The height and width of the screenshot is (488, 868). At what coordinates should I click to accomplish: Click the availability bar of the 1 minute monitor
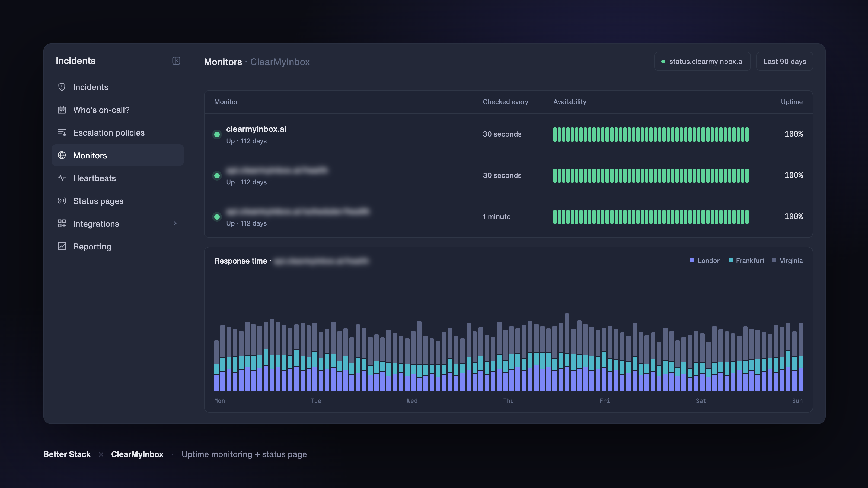tap(651, 217)
